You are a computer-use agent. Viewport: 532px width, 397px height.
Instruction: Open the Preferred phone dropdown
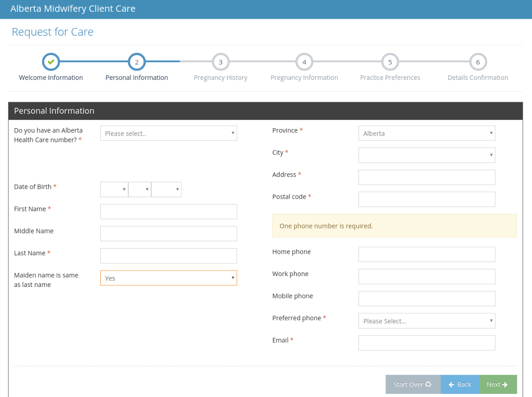click(427, 321)
